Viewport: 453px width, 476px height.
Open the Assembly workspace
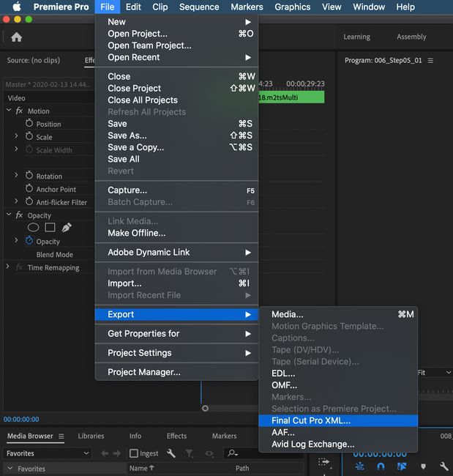click(411, 37)
